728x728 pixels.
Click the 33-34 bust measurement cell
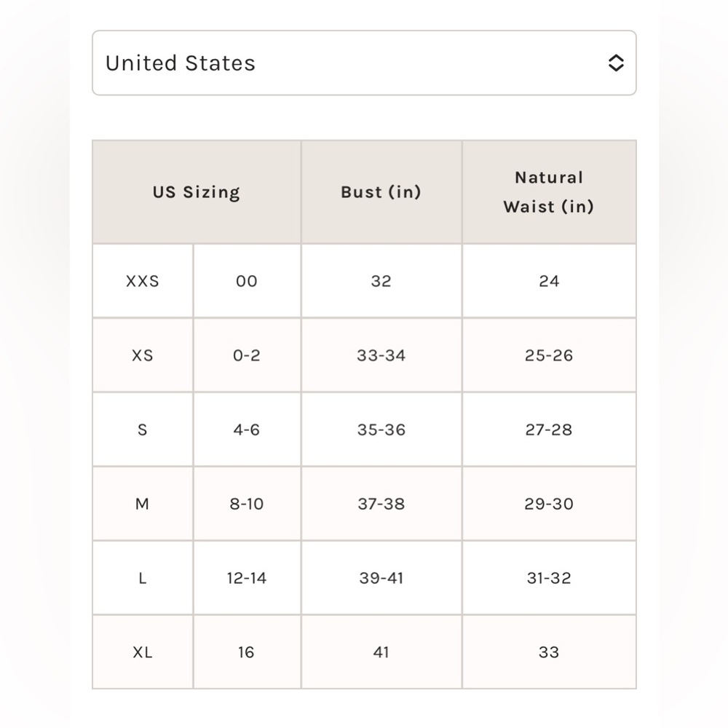click(x=381, y=355)
